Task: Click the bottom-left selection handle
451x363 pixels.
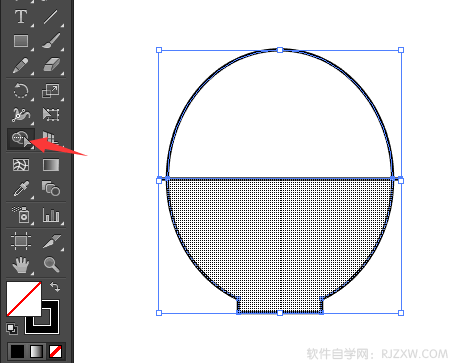Action: pyautogui.click(x=159, y=313)
